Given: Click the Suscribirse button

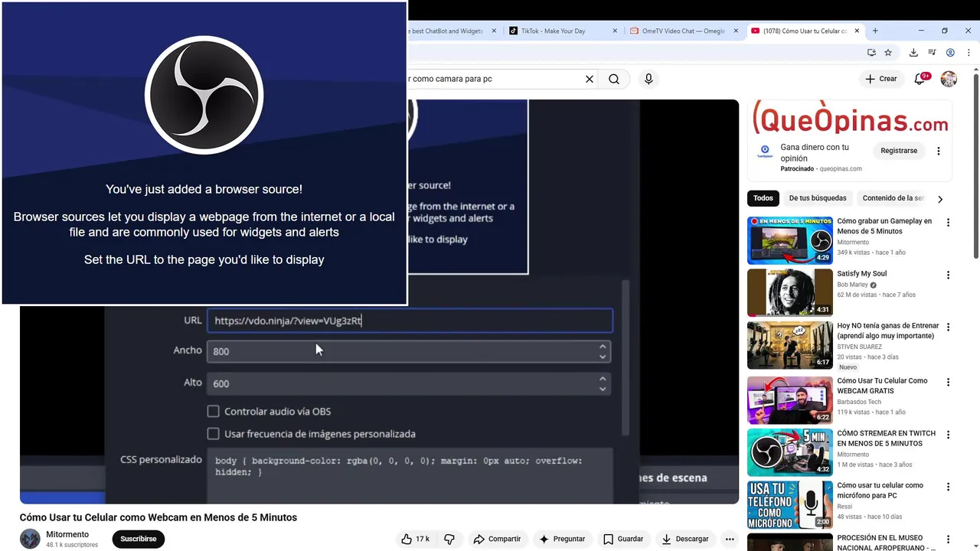Looking at the screenshot, I should [139, 539].
